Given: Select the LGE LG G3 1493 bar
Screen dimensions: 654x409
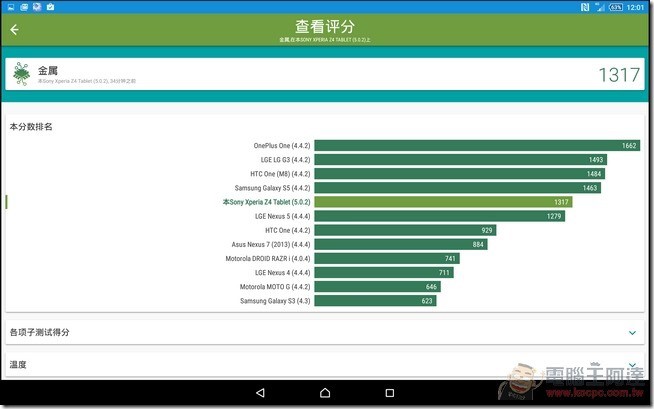Looking at the screenshot, I should (x=460, y=160).
